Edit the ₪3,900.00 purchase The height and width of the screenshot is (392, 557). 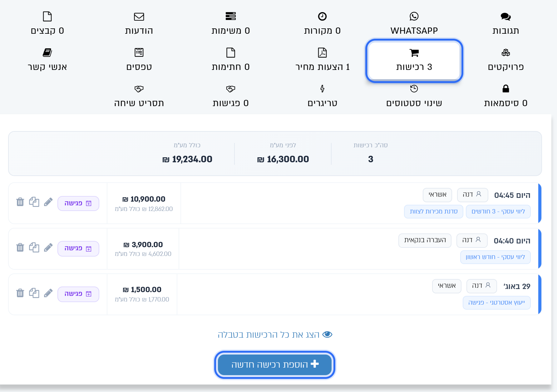[48, 247]
